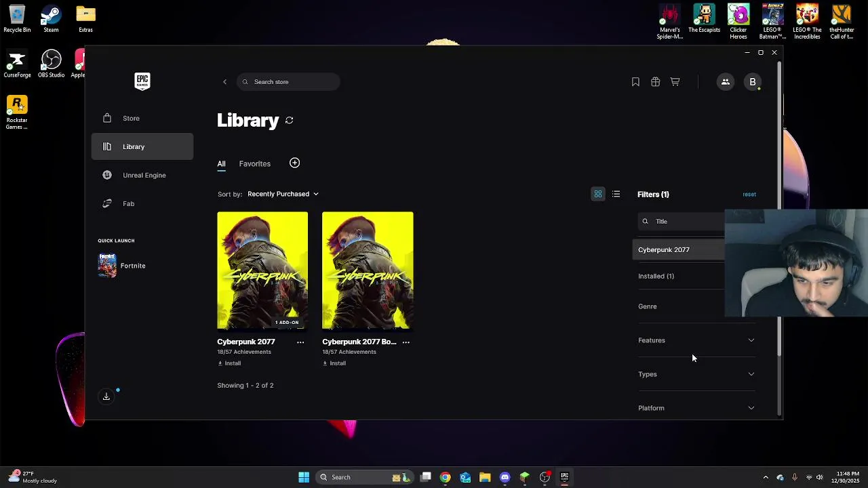Viewport: 868px width, 488px height.
Task: Open Clicker Heroes desktop icon
Action: click(738, 22)
